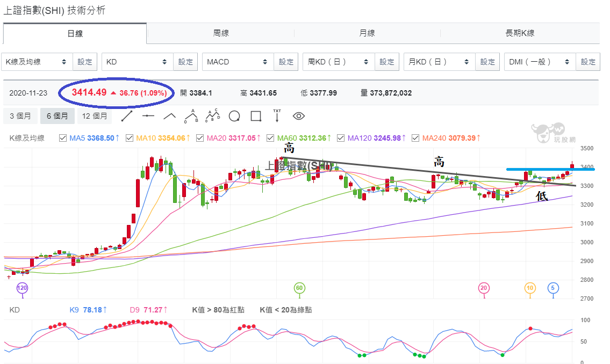Click the green 60 MA marker
The height and width of the screenshot is (364, 610).
tap(299, 288)
